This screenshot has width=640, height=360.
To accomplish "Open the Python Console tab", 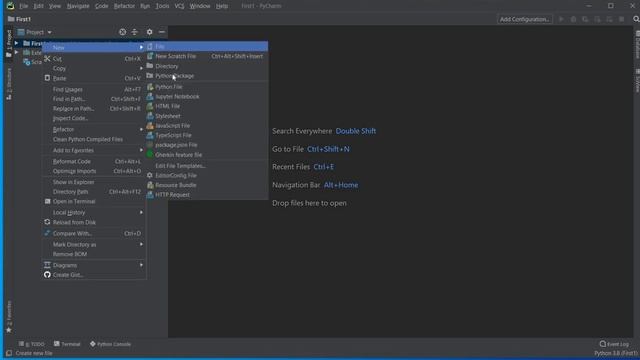I will (x=110, y=344).
